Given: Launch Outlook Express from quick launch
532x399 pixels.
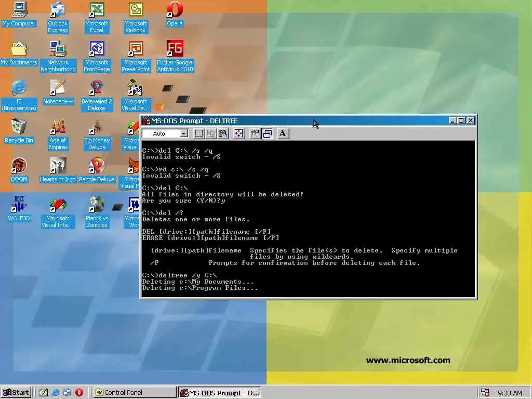Looking at the screenshot, I should pos(67,393).
